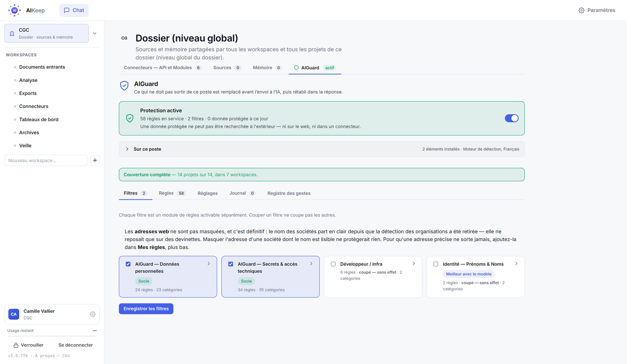This screenshot has height=364, width=627.
Task: Focus the Nouveau workspace input field
Action: point(46,160)
